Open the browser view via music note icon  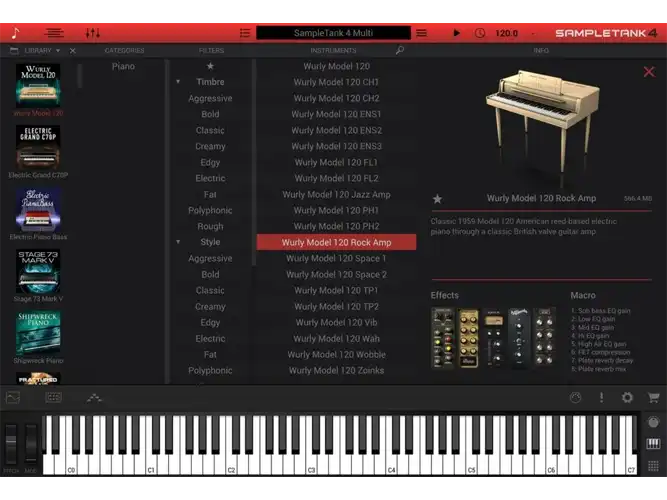[15, 33]
